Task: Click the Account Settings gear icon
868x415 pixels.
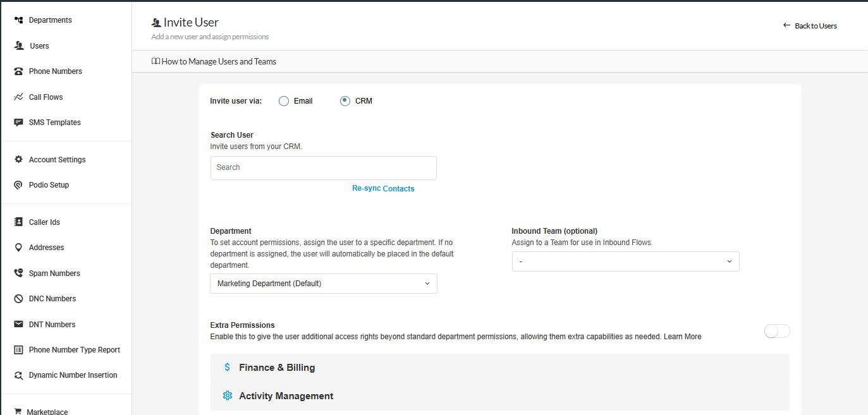Action: pyautogui.click(x=18, y=160)
